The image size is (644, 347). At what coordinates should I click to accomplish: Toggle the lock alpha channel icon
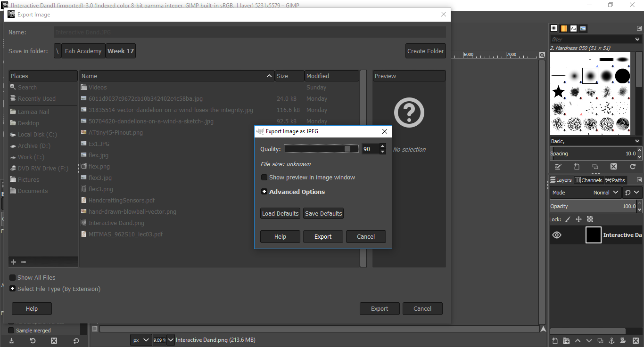[x=590, y=219]
